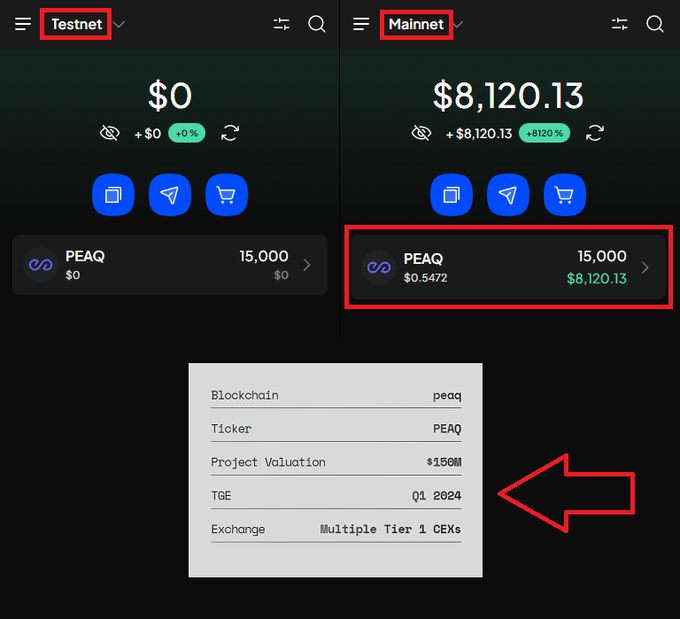Image resolution: width=680 pixels, height=619 pixels.
Task: Click the $8,120.13 total balance
Action: 508,95
